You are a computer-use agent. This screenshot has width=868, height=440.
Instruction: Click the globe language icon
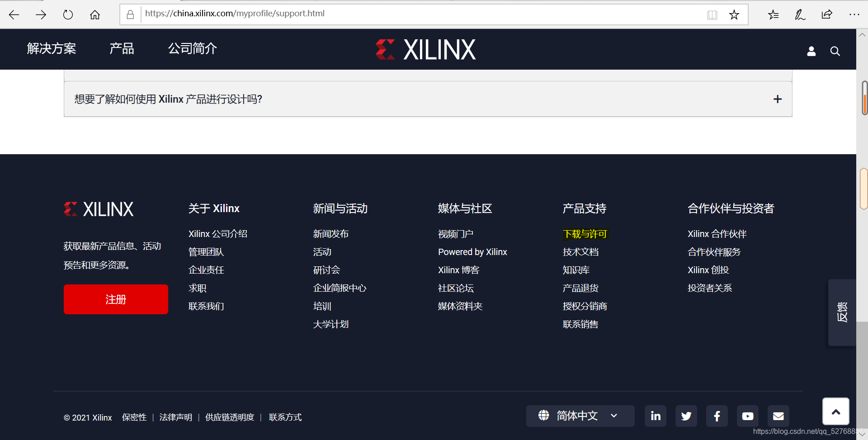544,415
